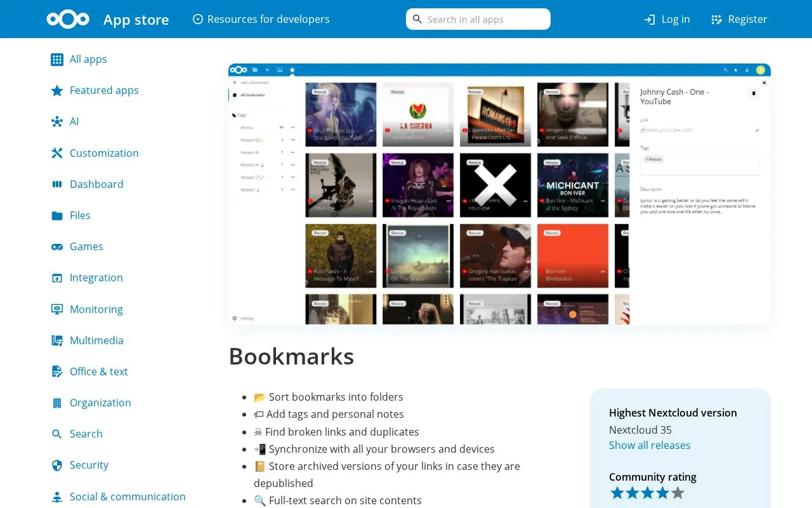Click the Log in link
Image resolution: width=812 pixels, height=508 pixels.
coord(667,19)
